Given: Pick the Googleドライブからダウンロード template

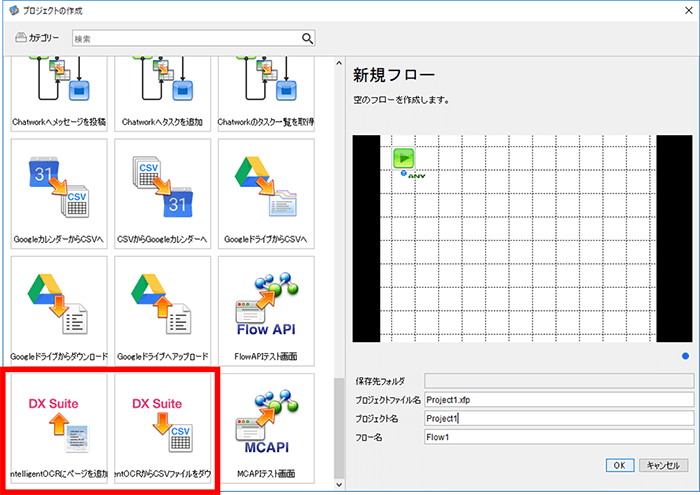Looking at the screenshot, I should tap(59, 311).
